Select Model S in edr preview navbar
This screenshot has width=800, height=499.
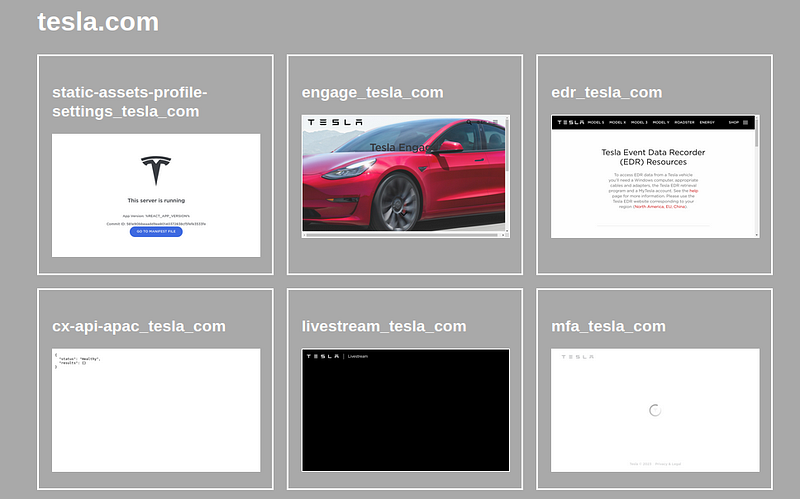[596, 122]
